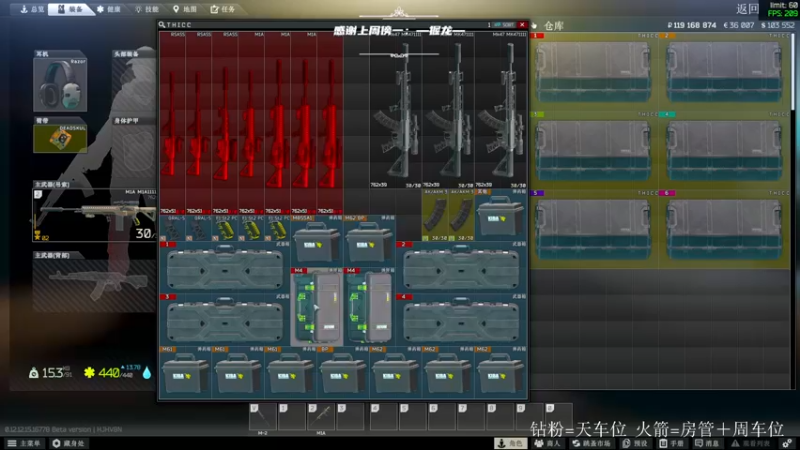Open stash THICC case tagged orange 2

tap(724, 71)
